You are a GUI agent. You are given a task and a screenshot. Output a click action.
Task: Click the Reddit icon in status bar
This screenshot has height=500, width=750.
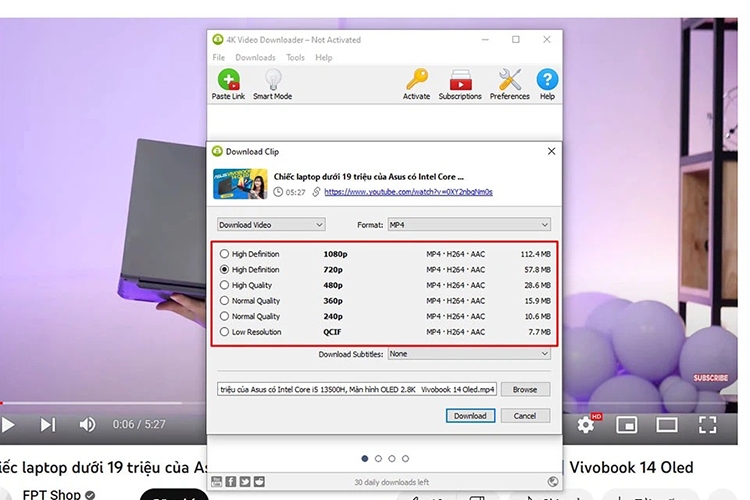point(259,481)
